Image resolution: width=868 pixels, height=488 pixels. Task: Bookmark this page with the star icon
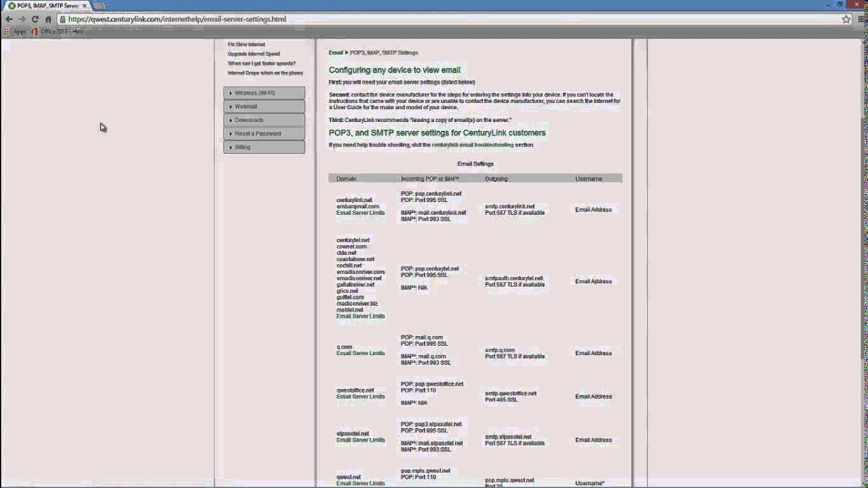846,19
